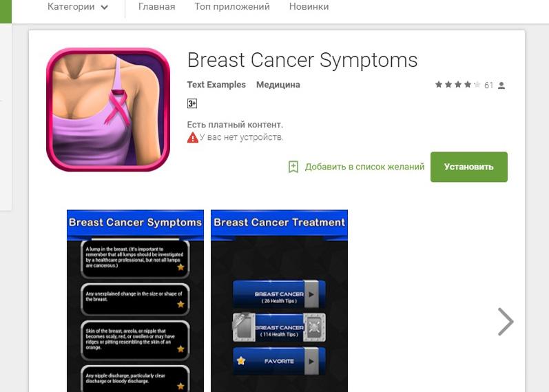Click the star rating display
The height and width of the screenshot is (392, 549).
click(x=457, y=85)
